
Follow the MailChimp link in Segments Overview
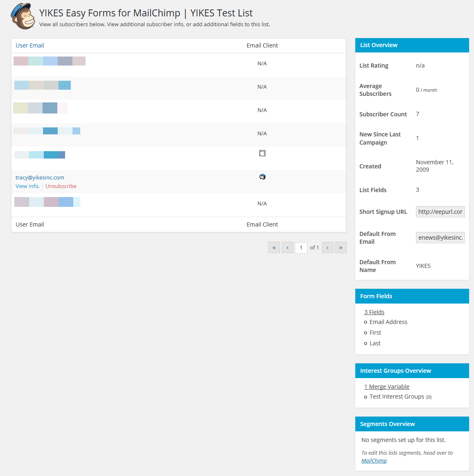point(374,460)
